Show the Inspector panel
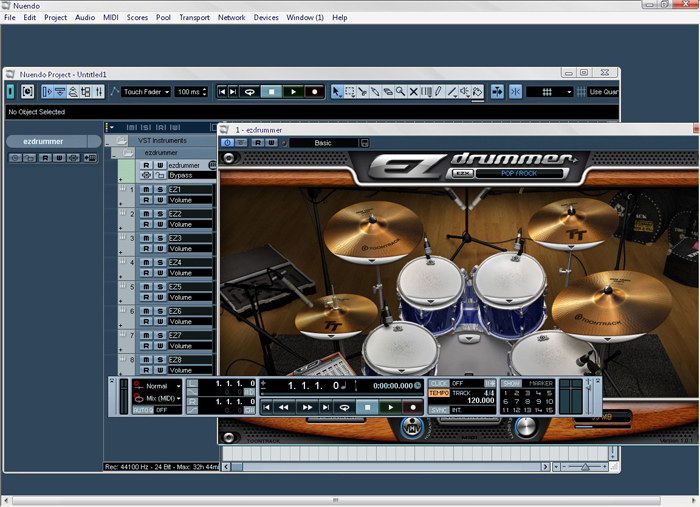 click(x=47, y=92)
